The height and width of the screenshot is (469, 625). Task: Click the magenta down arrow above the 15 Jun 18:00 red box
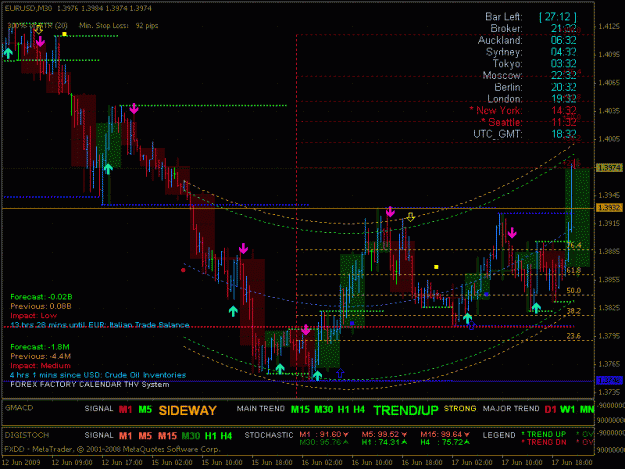click(244, 249)
